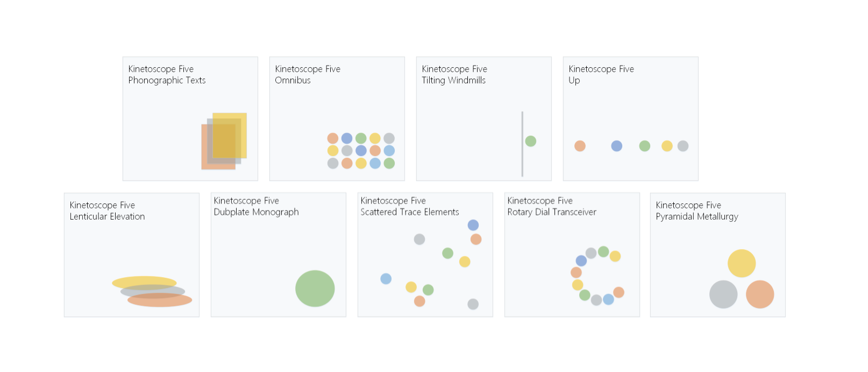Select the Rotary Dial Transceiver tile
The height and width of the screenshot is (372, 868).
tap(572, 255)
